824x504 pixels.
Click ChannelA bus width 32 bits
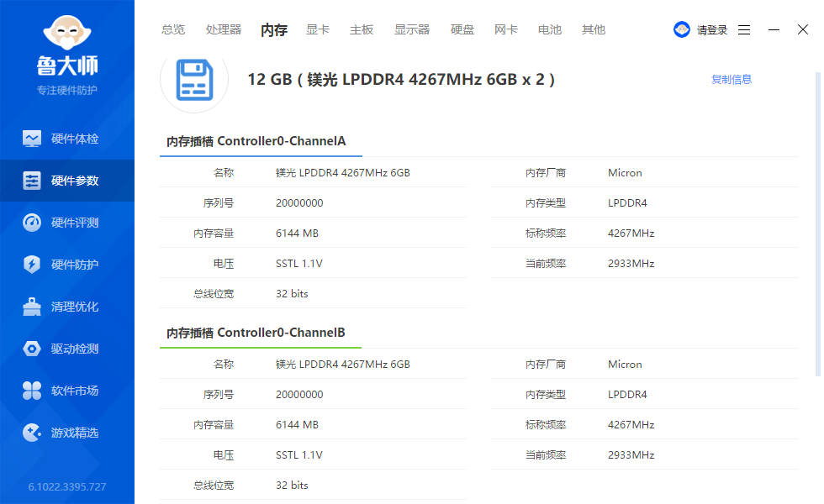292,294
